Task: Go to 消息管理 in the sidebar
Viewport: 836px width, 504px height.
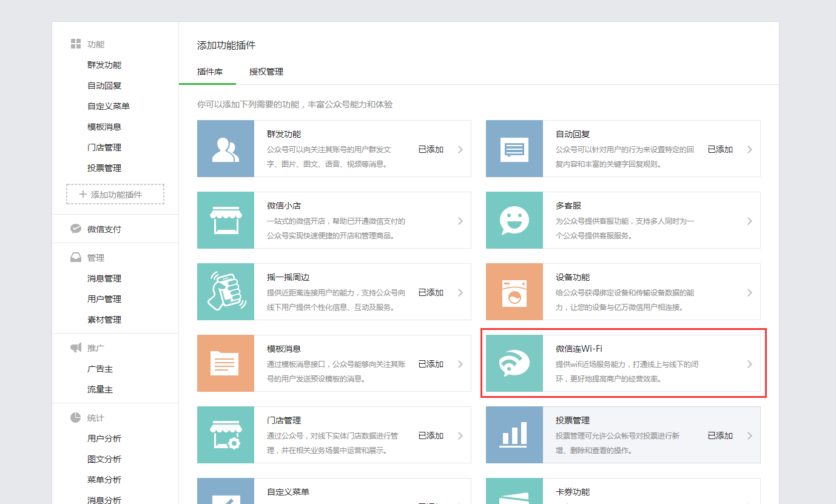Action: [104, 278]
